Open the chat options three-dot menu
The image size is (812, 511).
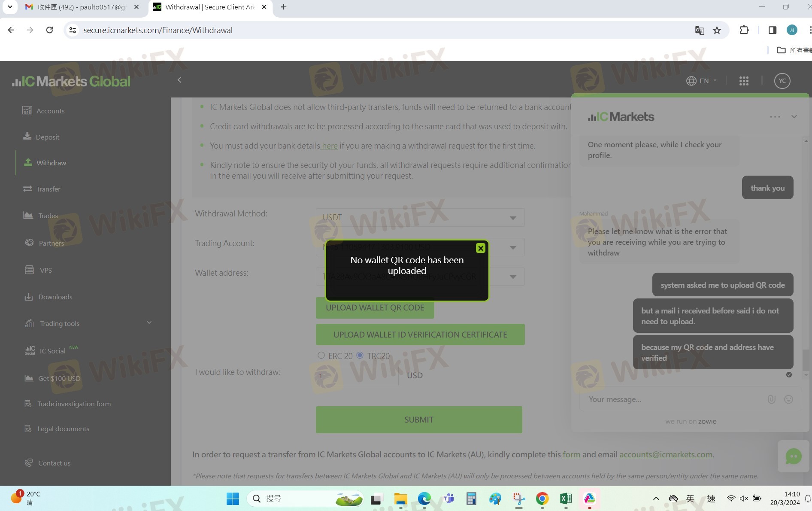(x=775, y=117)
